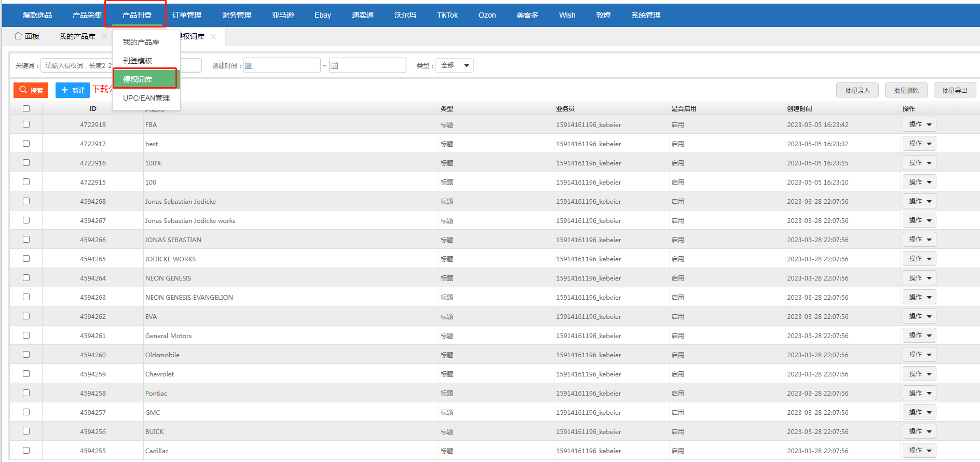This screenshot has width=980, height=462.
Task: Open the 爆款选品 menu
Action: click(37, 15)
